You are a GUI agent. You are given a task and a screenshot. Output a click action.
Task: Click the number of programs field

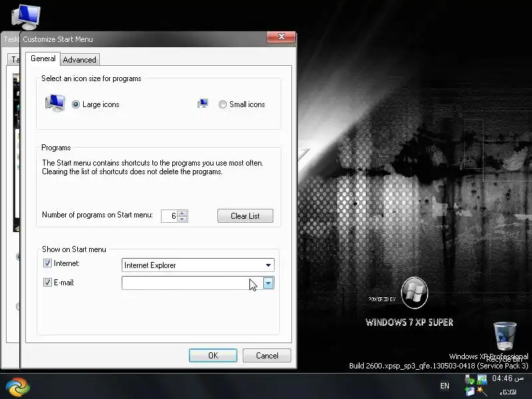click(170, 216)
